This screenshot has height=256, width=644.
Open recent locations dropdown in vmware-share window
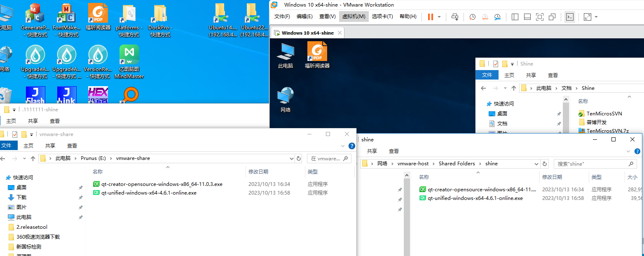(25, 158)
